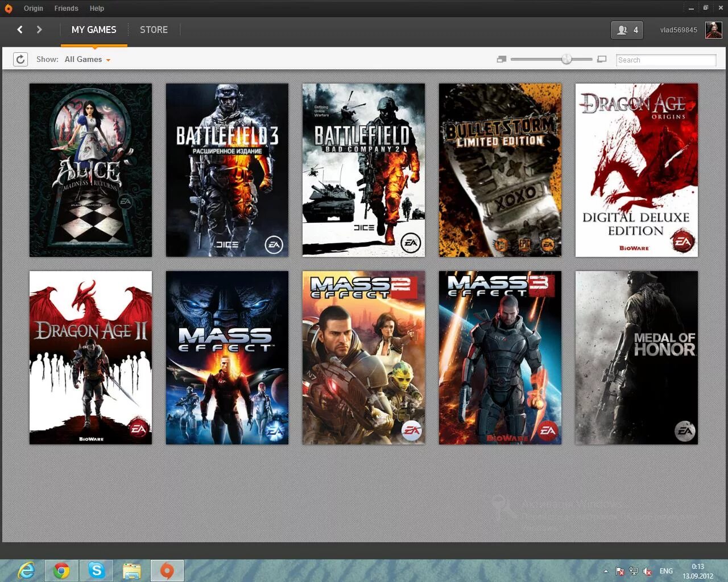Focus the Search input field
728x582 pixels.
point(666,60)
